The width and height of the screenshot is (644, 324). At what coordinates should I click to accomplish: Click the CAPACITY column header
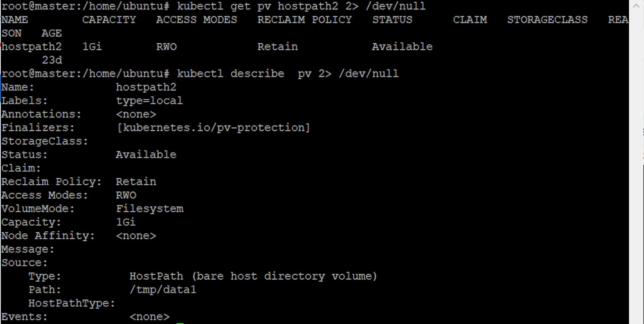[x=109, y=19]
